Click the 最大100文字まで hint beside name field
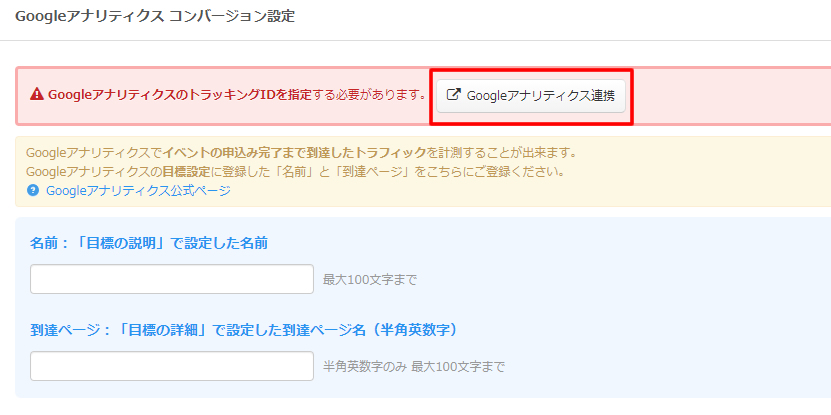 [369, 280]
